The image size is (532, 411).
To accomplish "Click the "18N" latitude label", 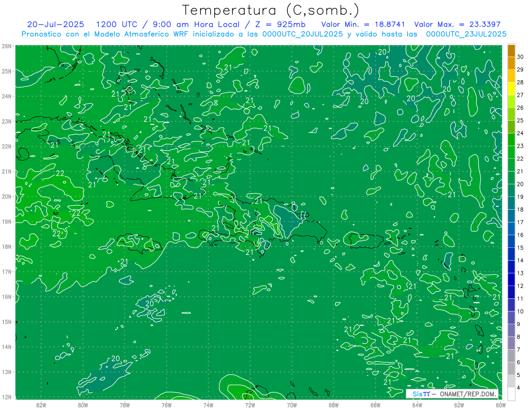I will pos(6,247).
